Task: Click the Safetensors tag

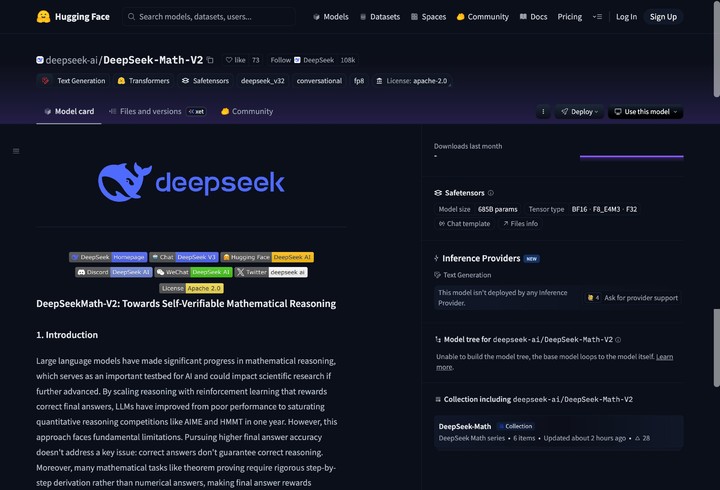Action: click(205, 81)
